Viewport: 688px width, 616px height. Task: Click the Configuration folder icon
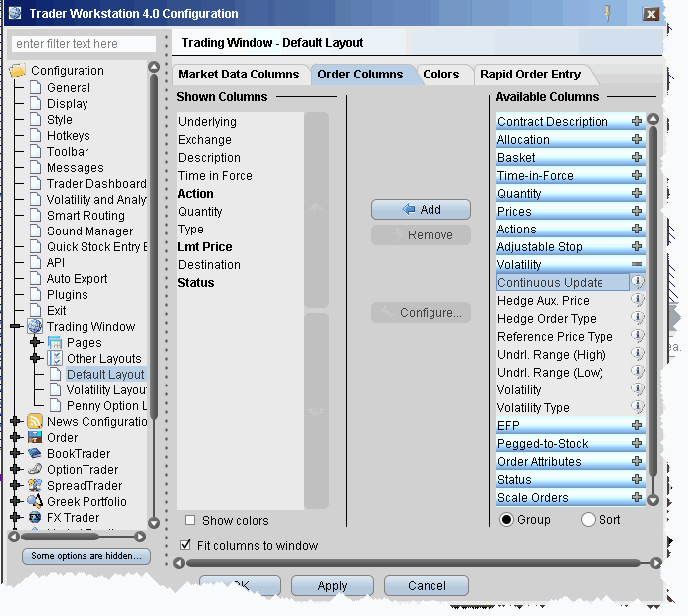[17, 71]
